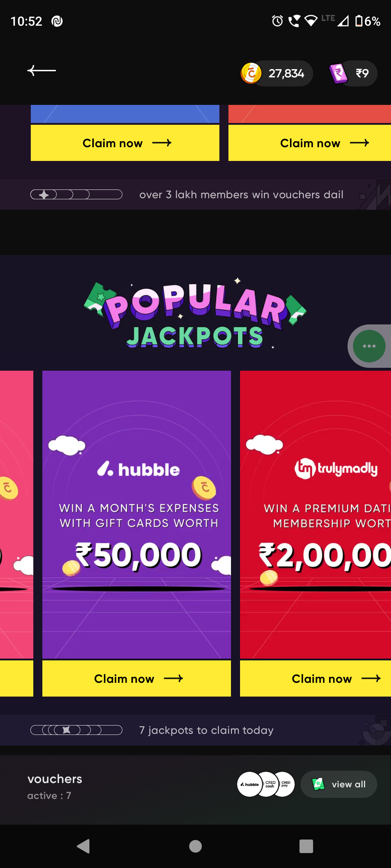Open alarm icon in status bar

pos(277,21)
